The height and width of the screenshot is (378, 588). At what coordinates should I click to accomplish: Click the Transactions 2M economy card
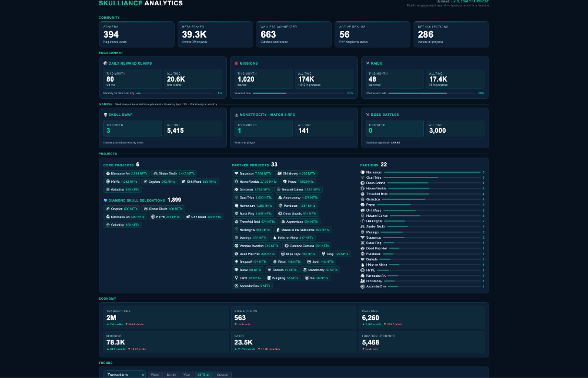click(x=166, y=317)
